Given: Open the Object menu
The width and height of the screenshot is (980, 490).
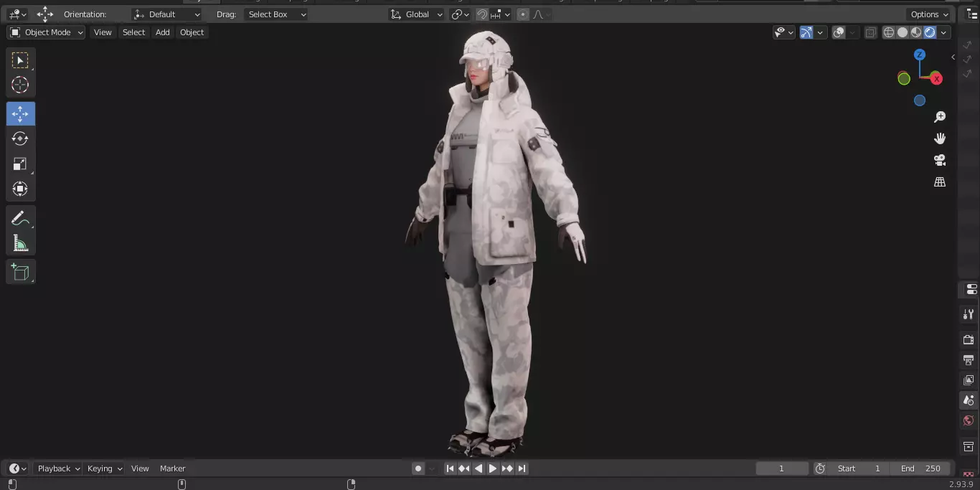Looking at the screenshot, I should 192,32.
